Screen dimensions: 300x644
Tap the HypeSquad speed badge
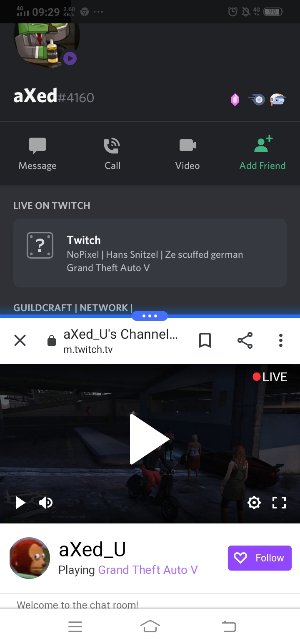[257, 100]
